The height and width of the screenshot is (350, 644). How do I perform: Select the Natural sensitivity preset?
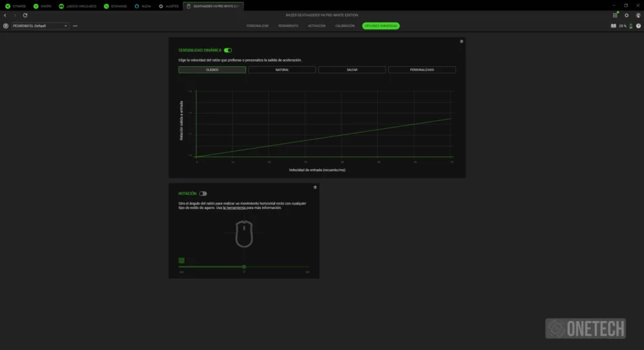(282, 69)
